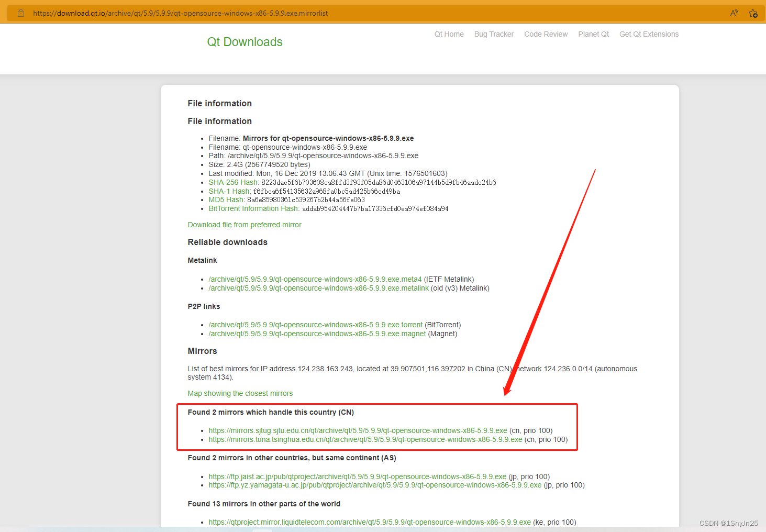The width and height of the screenshot is (766, 532).
Task: Click the Metalink subheading
Action: [x=202, y=260]
